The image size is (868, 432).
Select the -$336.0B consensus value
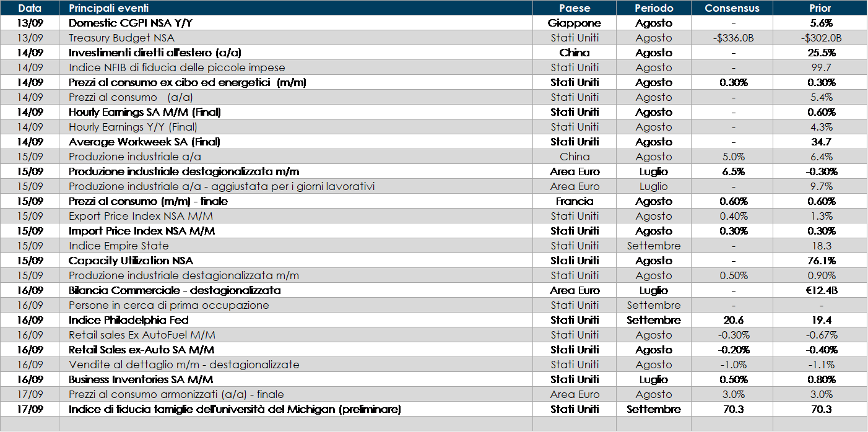[x=733, y=38]
